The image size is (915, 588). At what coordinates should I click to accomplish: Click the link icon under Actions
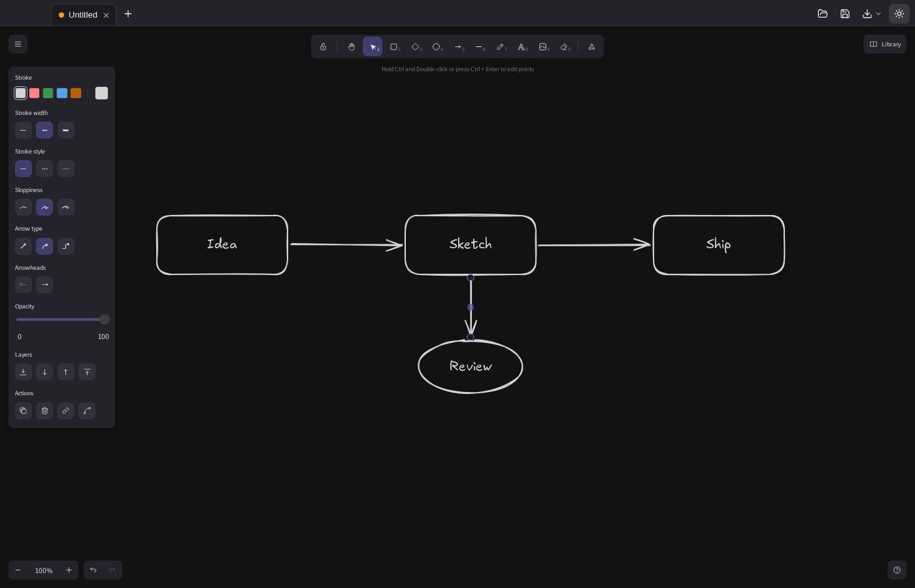pyautogui.click(x=65, y=411)
